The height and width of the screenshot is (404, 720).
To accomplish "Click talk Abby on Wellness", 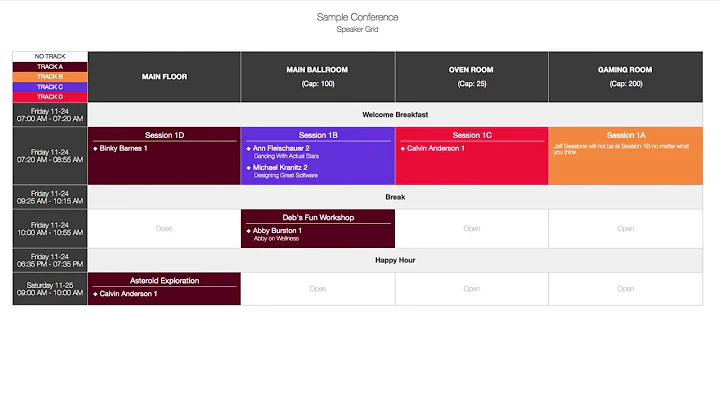I will click(x=276, y=239).
